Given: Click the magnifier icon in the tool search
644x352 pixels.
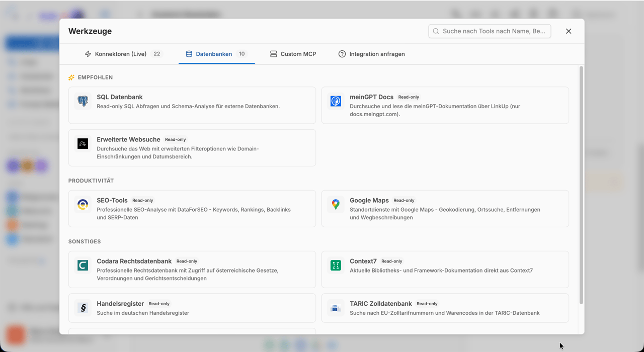Looking at the screenshot, I should 436,31.
